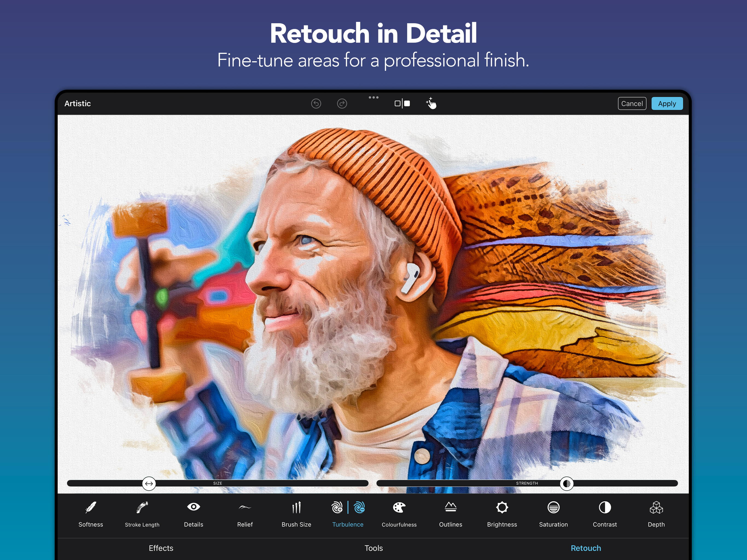Viewport: 747px width, 560px height.
Task: Click the Turbulence label text
Action: (x=348, y=524)
